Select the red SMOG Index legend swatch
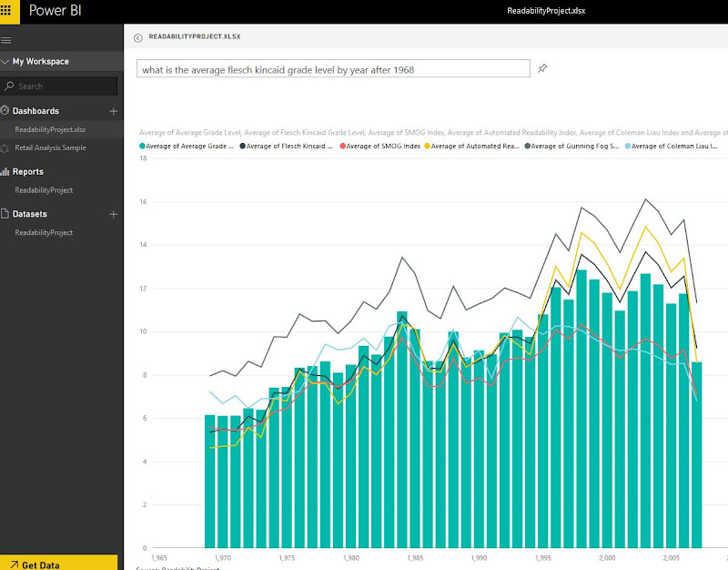Viewport: 728px width, 570px height. pos(343,146)
